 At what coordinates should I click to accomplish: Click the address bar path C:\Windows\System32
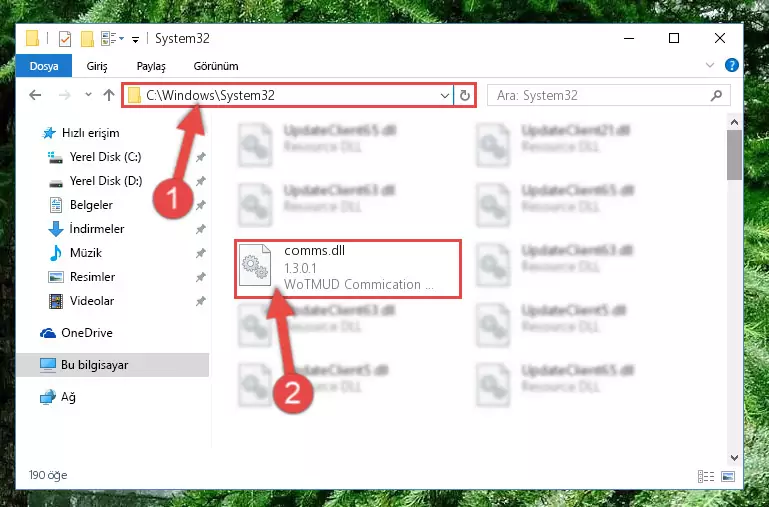[x=210, y=95]
